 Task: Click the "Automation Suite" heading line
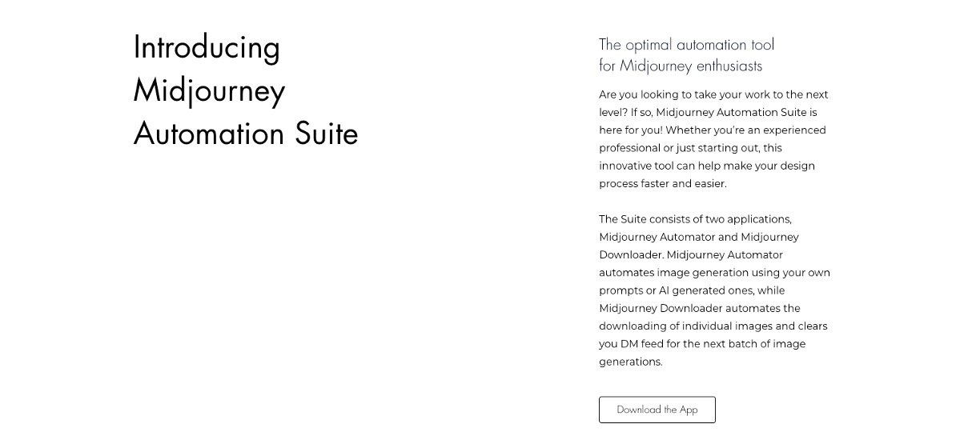[x=246, y=133]
